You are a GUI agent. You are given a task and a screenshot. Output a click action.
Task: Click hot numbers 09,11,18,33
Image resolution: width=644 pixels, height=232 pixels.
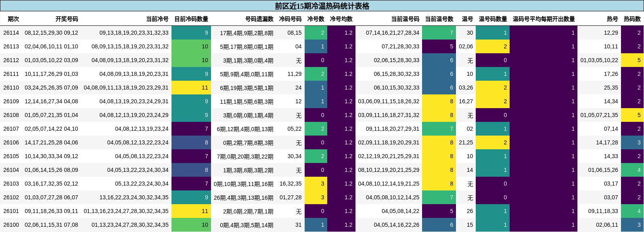click(603, 211)
